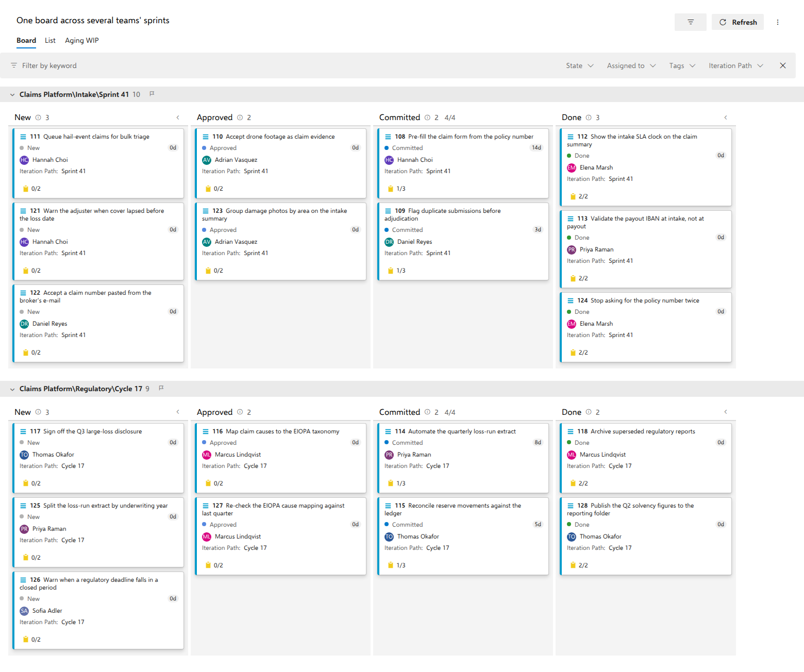Switch to the Aging WIP tab
804x672 pixels.
(x=81, y=40)
